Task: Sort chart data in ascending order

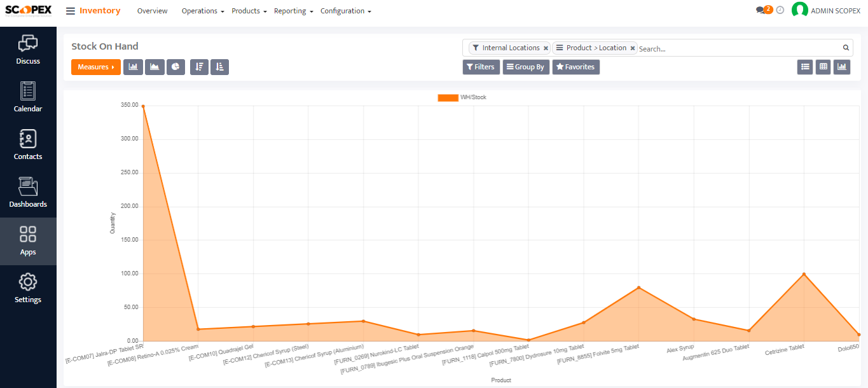Action: [219, 67]
